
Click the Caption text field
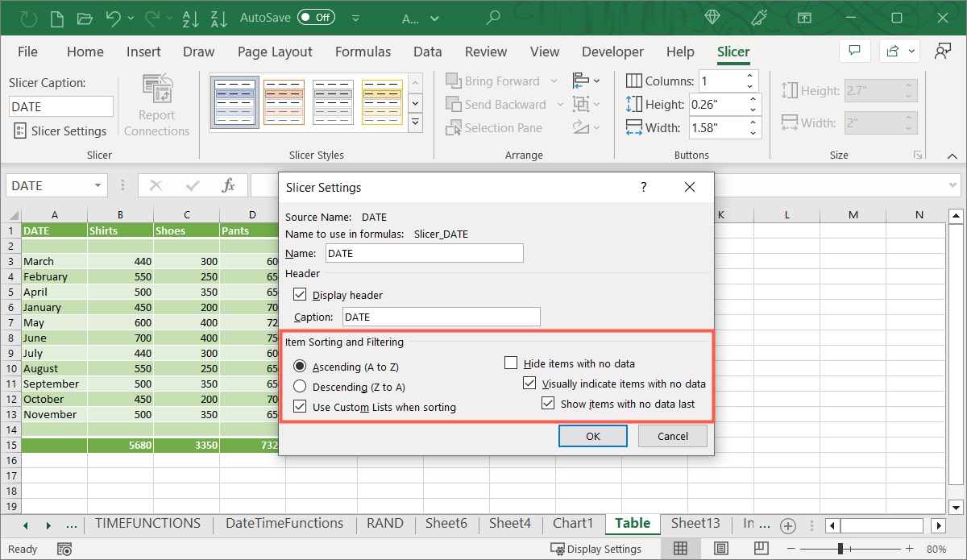(441, 317)
